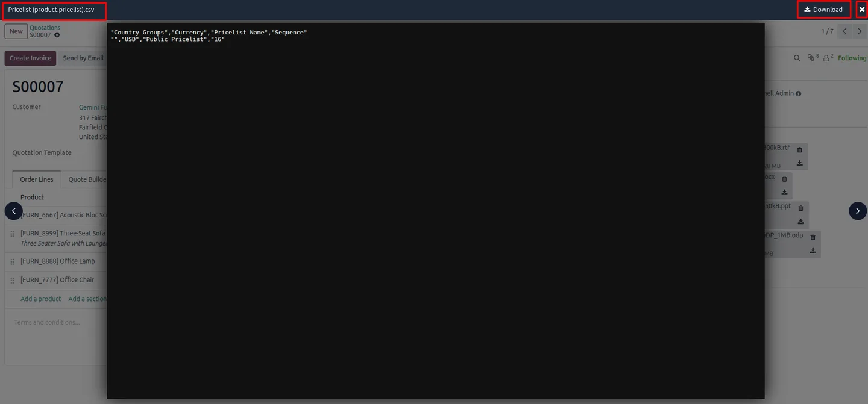Download the 1MB.odp attachment

tap(813, 250)
